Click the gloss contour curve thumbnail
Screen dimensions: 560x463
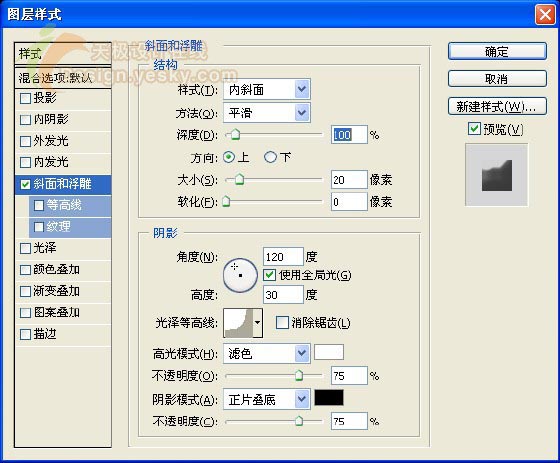(x=238, y=323)
